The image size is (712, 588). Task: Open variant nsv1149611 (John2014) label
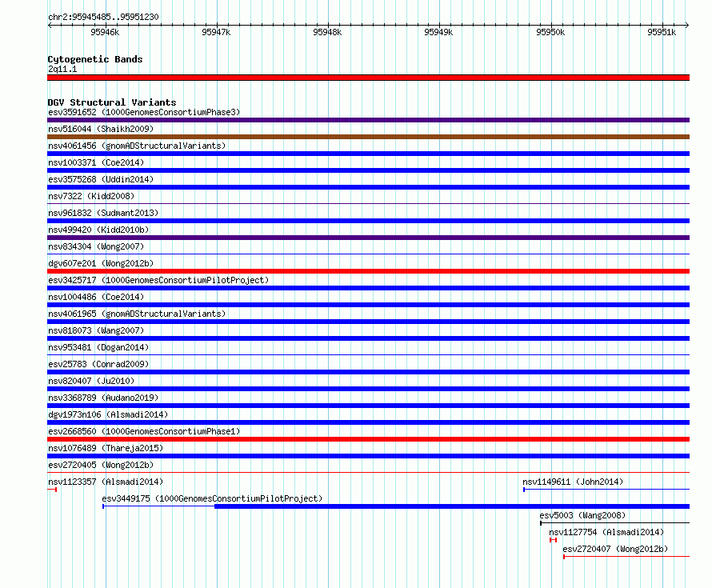tap(573, 482)
